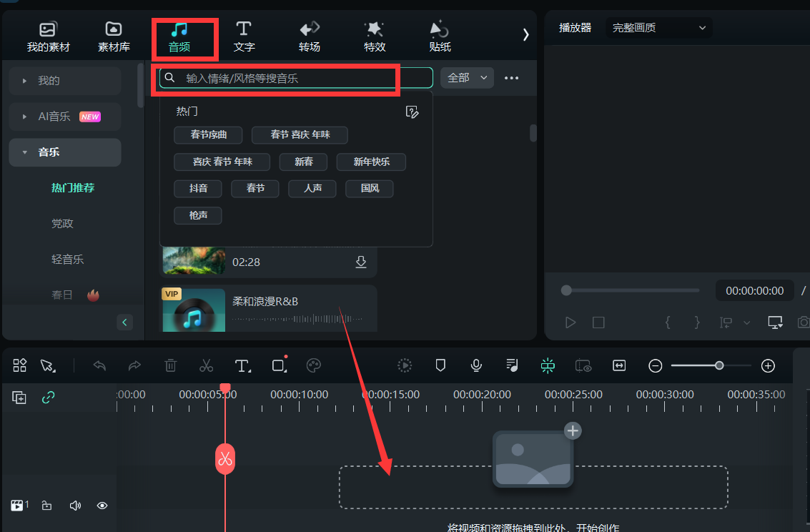The width and height of the screenshot is (810, 532).
Task: Click the 春节序曲 tag button
Action: [208, 134]
